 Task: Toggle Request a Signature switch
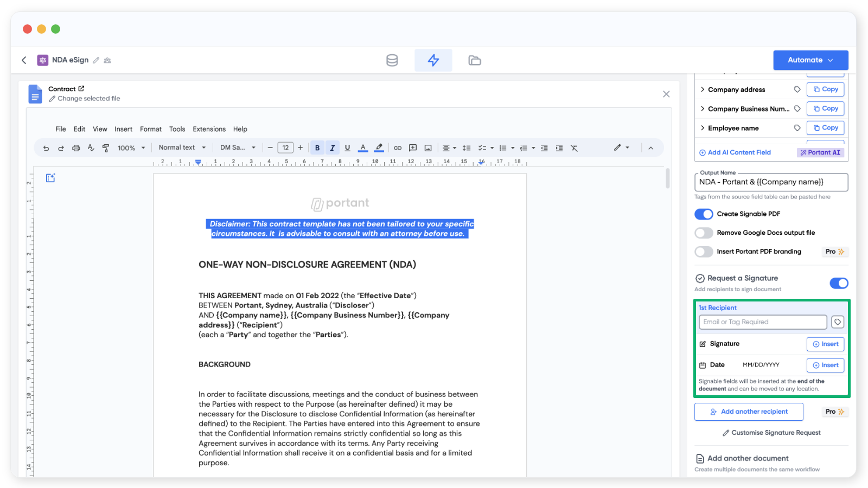coord(839,283)
